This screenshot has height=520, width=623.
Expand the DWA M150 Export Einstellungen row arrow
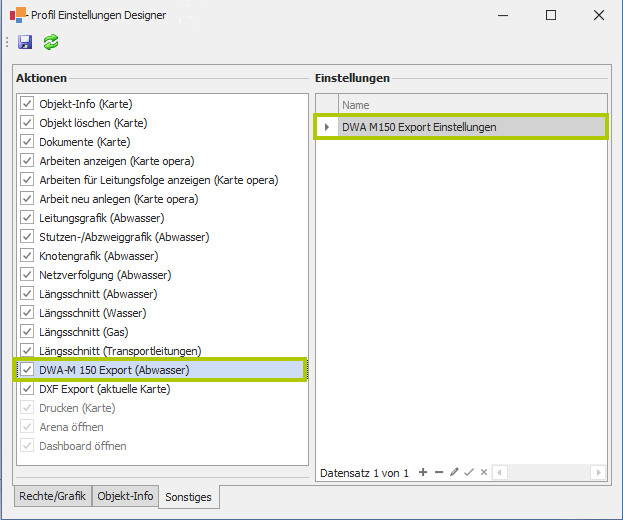[x=327, y=127]
